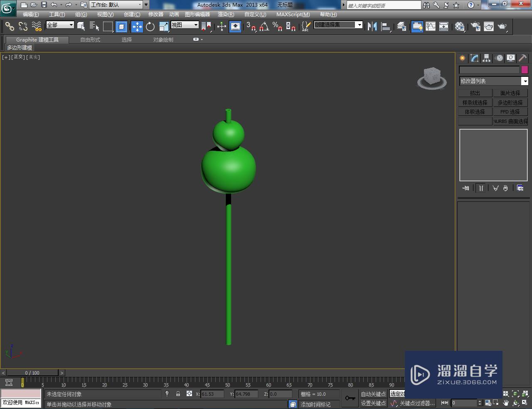Click Edit Named Selection Sets icon
This screenshot has width=532, height=409.
click(305, 27)
